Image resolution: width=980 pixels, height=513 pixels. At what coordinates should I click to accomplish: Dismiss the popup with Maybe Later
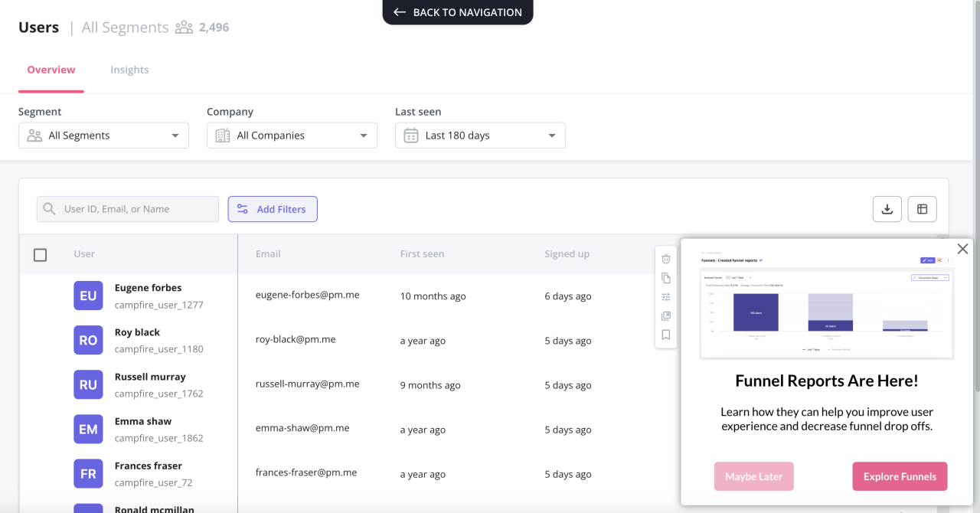click(x=753, y=476)
